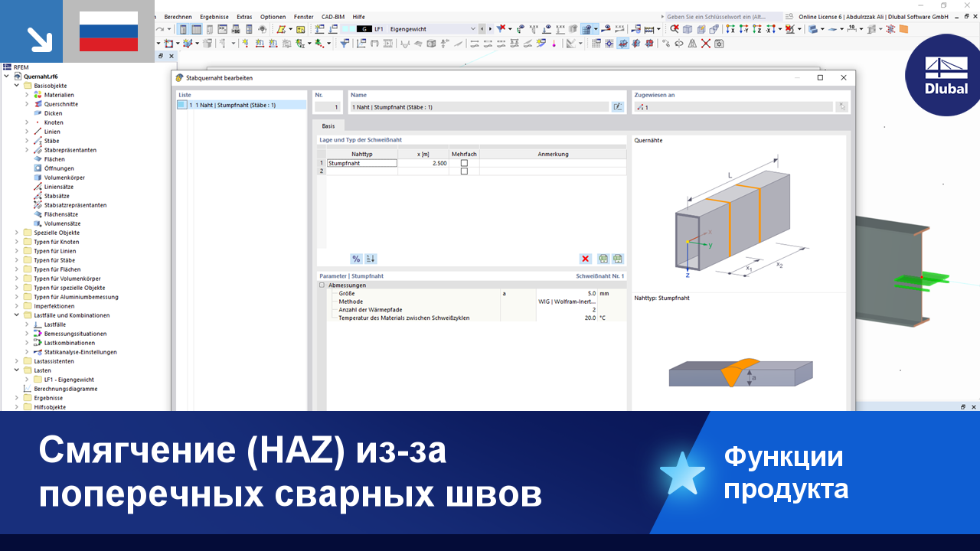Screen dimensions: 980x551
Task: Click the Quernaht.rf6 model file icon
Action: pos(18,77)
